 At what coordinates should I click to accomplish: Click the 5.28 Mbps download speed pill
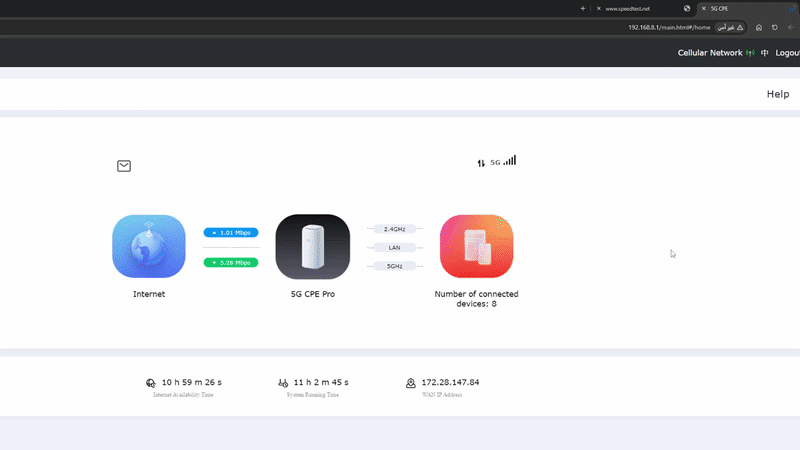[231, 263]
